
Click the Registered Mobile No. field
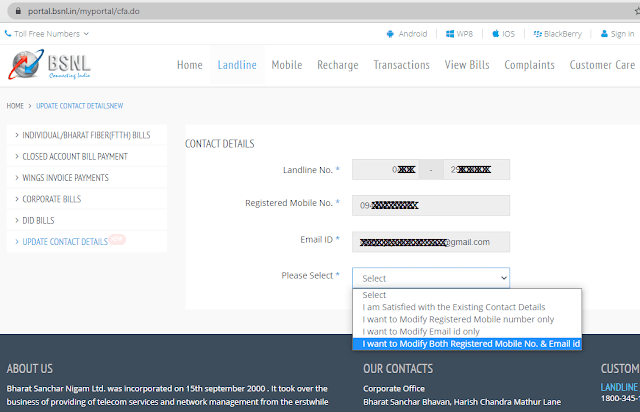pos(431,205)
